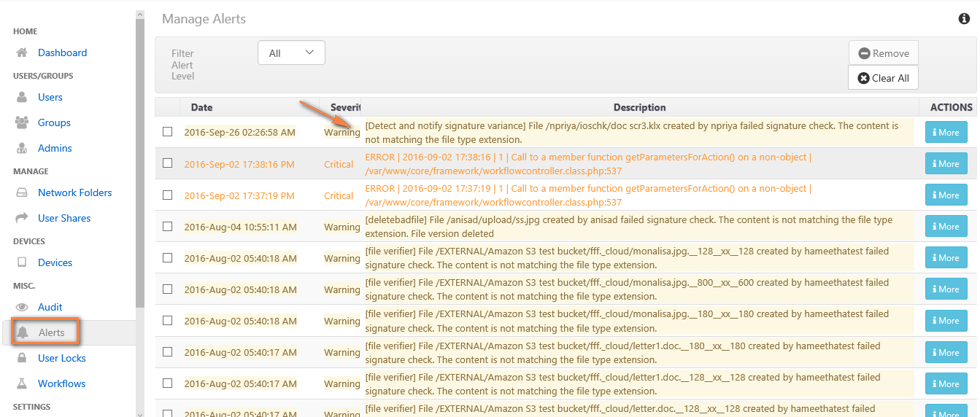
Task: Click the Users person icon
Action: 22,97
